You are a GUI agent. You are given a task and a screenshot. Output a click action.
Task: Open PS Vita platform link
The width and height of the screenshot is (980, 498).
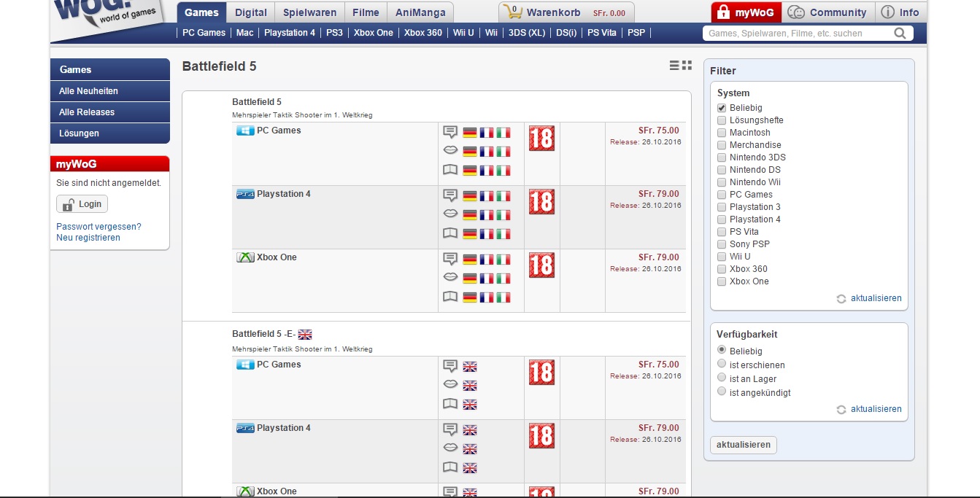pos(602,33)
